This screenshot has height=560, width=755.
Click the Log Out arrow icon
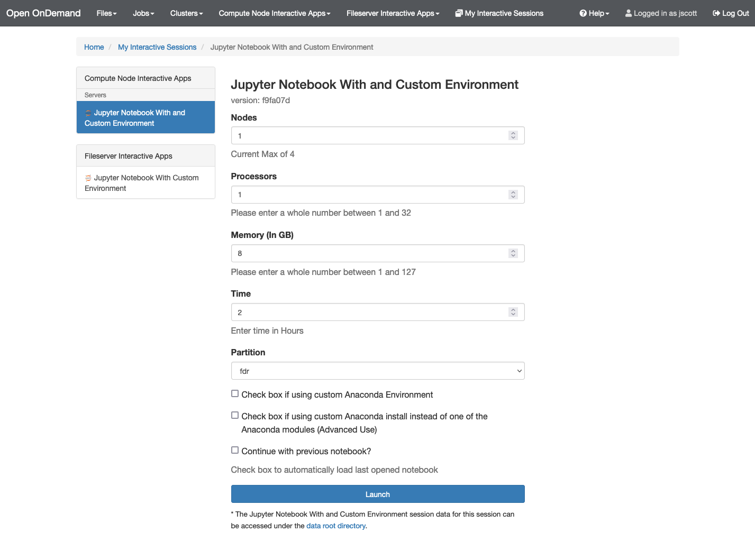(716, 13)
